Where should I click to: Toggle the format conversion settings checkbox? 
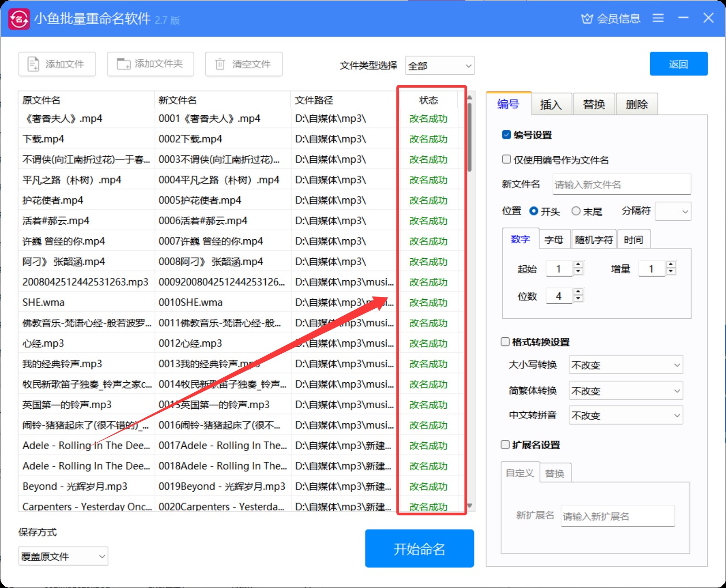505,342
